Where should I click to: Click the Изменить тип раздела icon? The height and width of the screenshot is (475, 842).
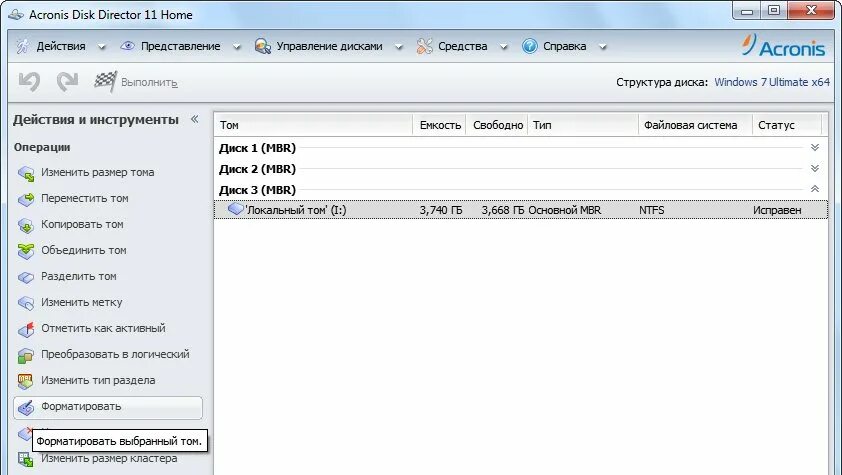tap(26, 381)
